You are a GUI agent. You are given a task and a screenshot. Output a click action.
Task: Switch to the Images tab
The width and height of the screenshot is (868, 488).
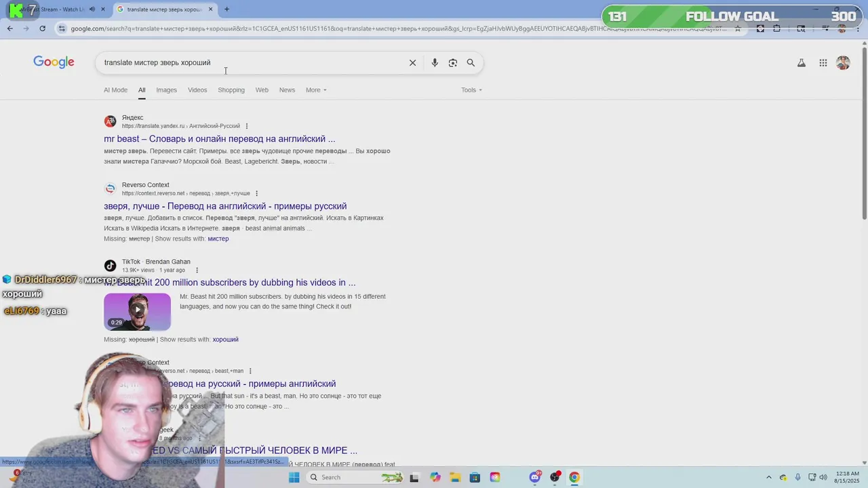[166, 89]
